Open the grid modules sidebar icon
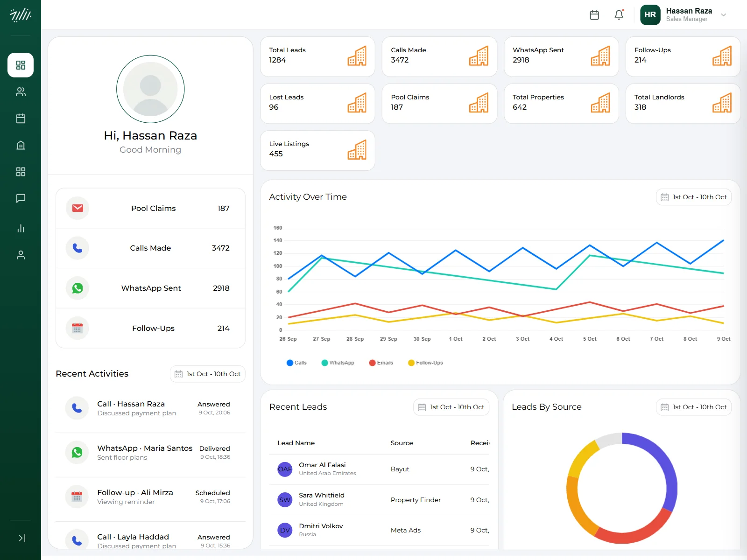Screen dimensions: 747x560 coord(21,172)
